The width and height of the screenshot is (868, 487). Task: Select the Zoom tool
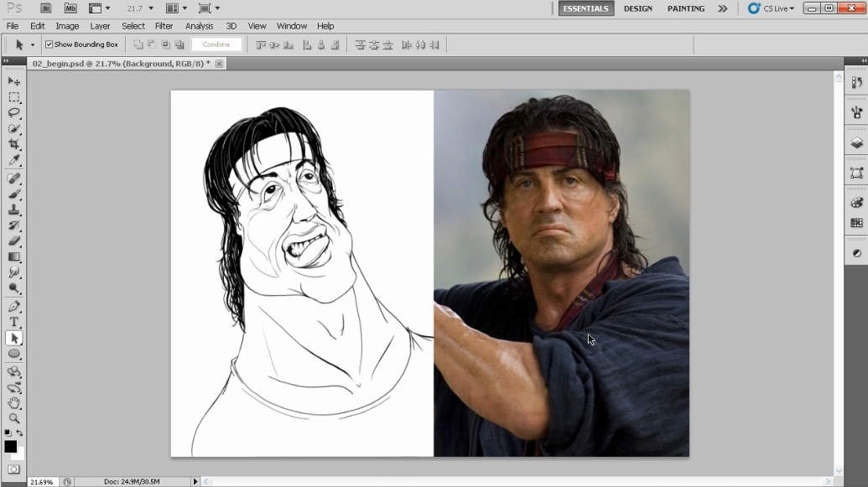(14, 418)
